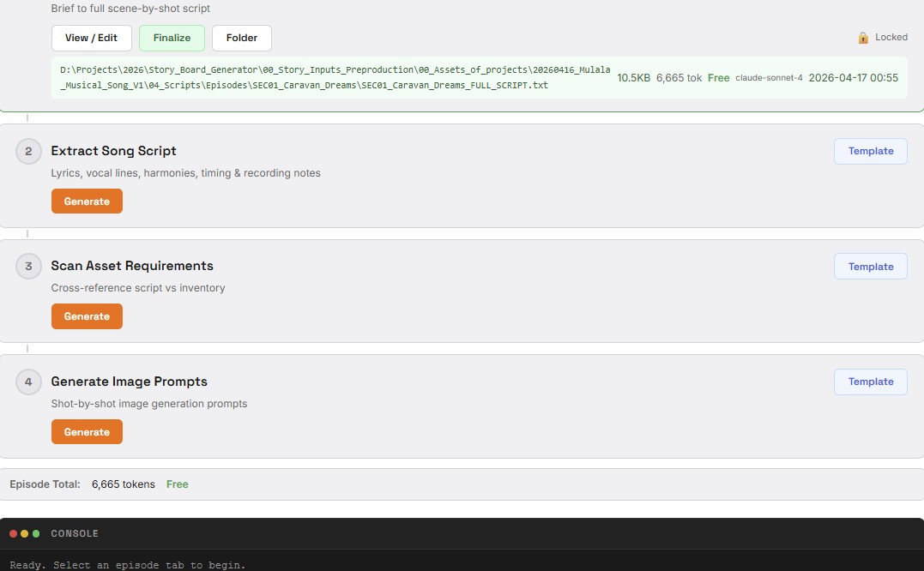Open Template for Generate Image Prompts
The image size is (924, 571).
coord(870,382)
